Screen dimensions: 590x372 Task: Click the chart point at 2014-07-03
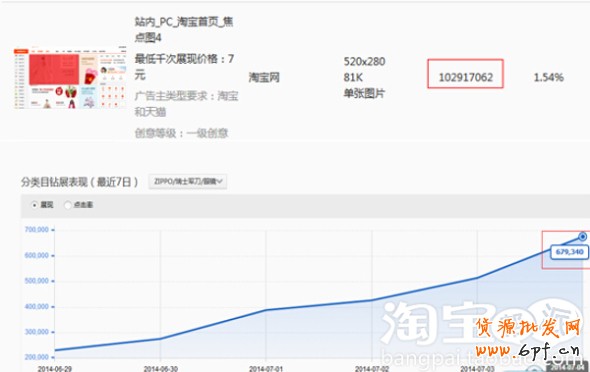[477, 278]
